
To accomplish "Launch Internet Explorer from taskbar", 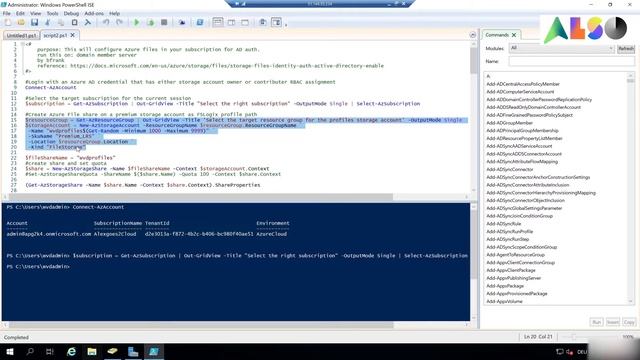I will pos(71,351).
